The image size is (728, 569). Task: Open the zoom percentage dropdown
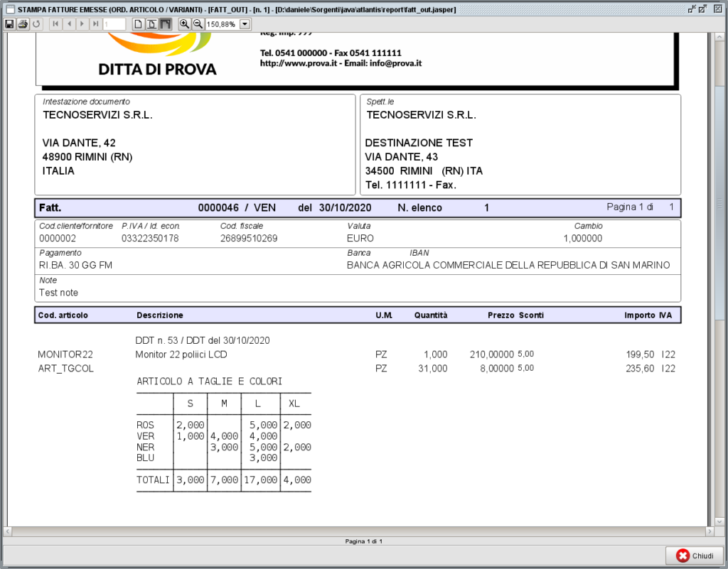(x=243, y=23)
